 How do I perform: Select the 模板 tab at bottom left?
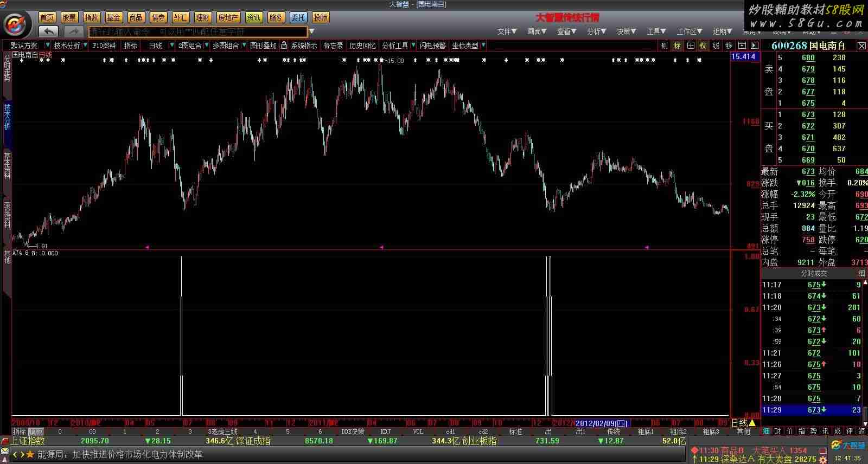(x=36, y=432)
